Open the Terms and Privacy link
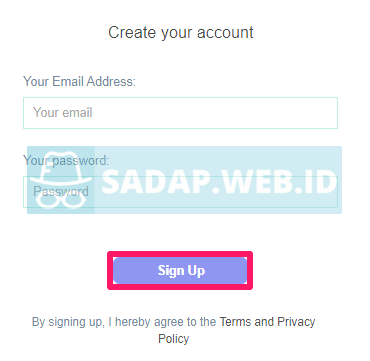370x361 pixels. 267,322
